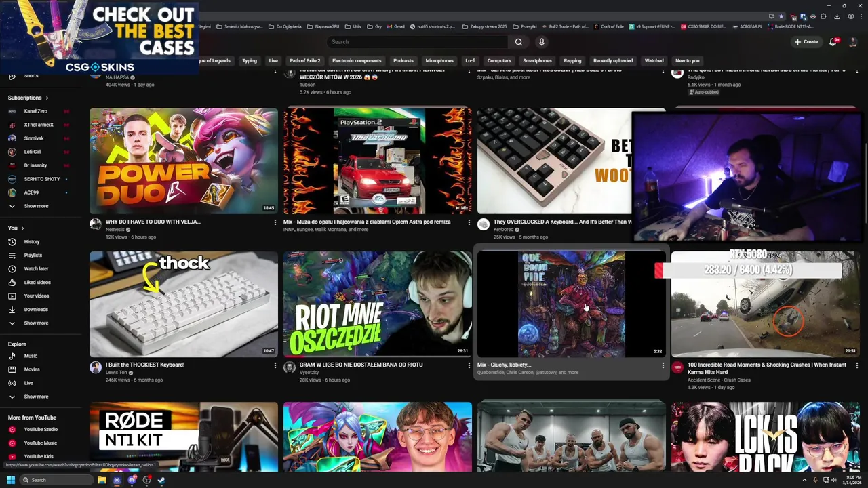Screen dimensions: 868x488
Task: Open Movies under Explore
Action: click(31, 369)
